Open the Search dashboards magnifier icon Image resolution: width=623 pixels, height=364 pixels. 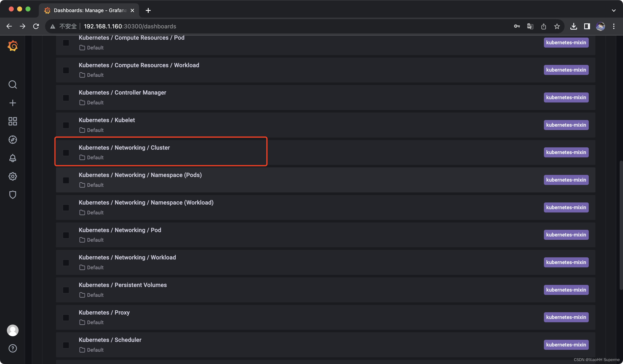pos(13,85)
